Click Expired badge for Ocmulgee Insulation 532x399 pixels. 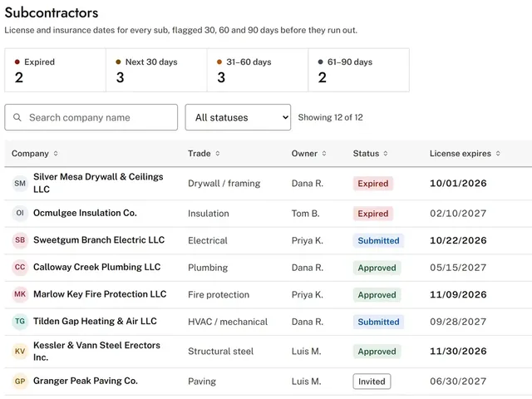click(x=373, y=214)
